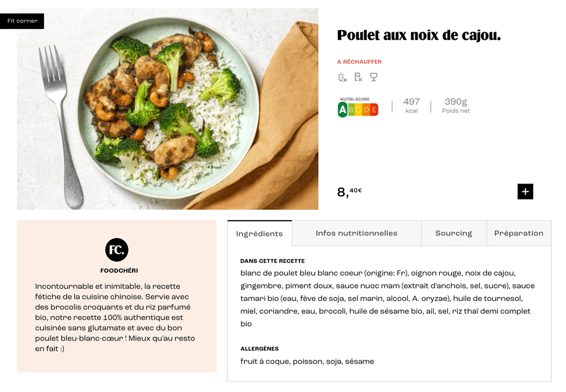
Task: Click the wine glass alcohol icon
Action: pyautogui.click(x=374, y=77)
